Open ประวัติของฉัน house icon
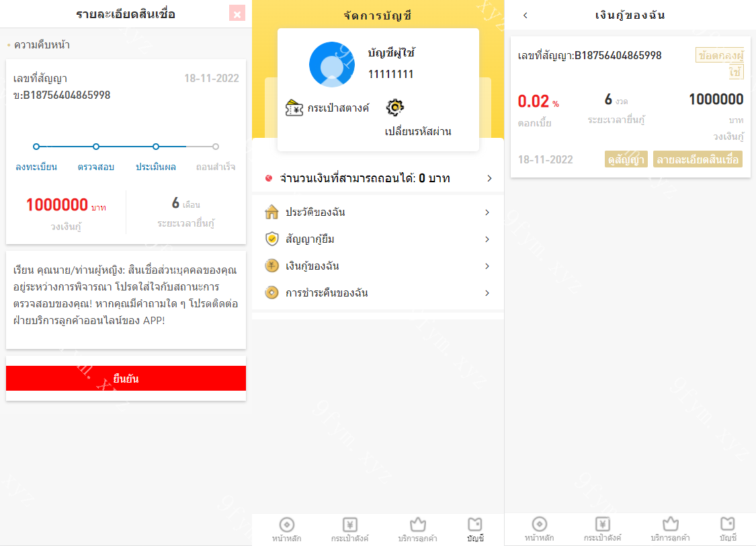Image resolution: width=756 pixels, height=546 pixels. click(x=272, y=212)
